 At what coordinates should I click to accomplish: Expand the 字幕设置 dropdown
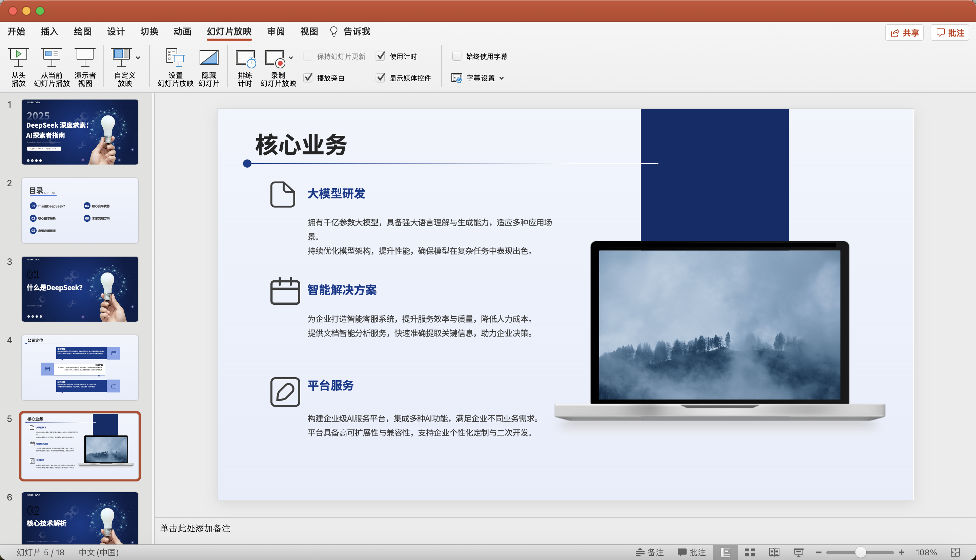[x=502, y=78]
